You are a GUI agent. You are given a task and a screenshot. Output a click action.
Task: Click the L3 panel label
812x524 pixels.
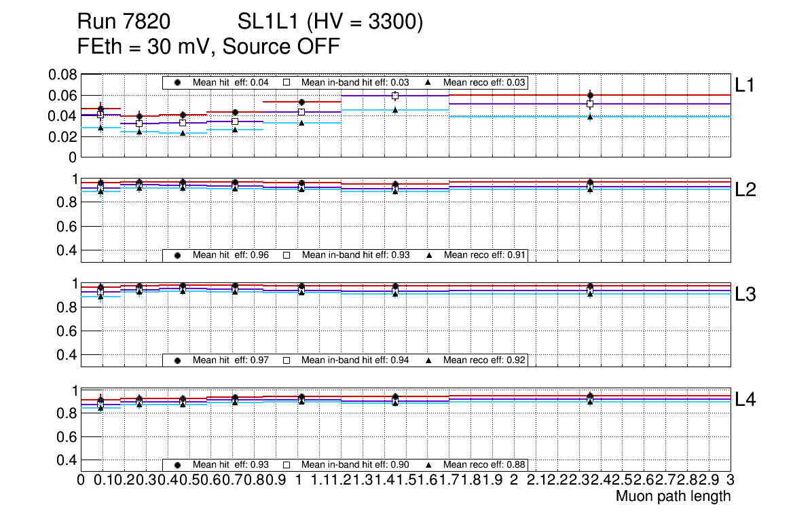(745, 295)
